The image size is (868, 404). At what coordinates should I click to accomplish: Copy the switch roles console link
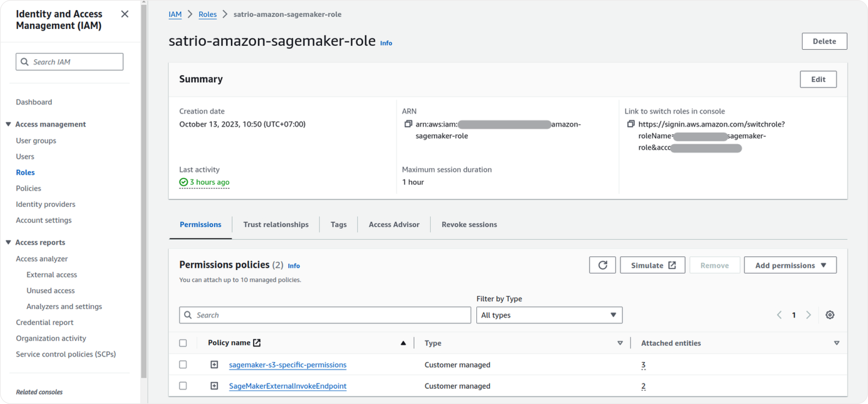coord(631,124)
